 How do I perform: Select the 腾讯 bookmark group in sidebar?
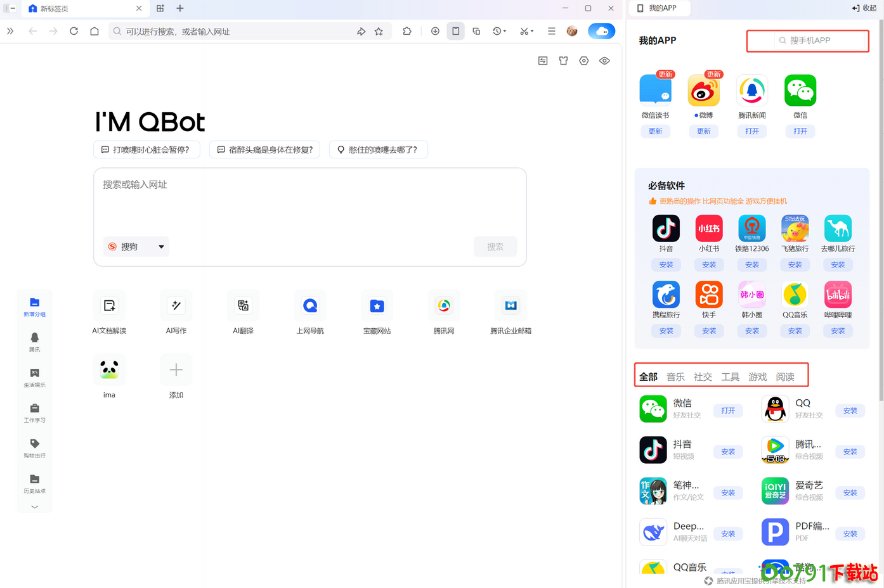[x=34, y=342]
